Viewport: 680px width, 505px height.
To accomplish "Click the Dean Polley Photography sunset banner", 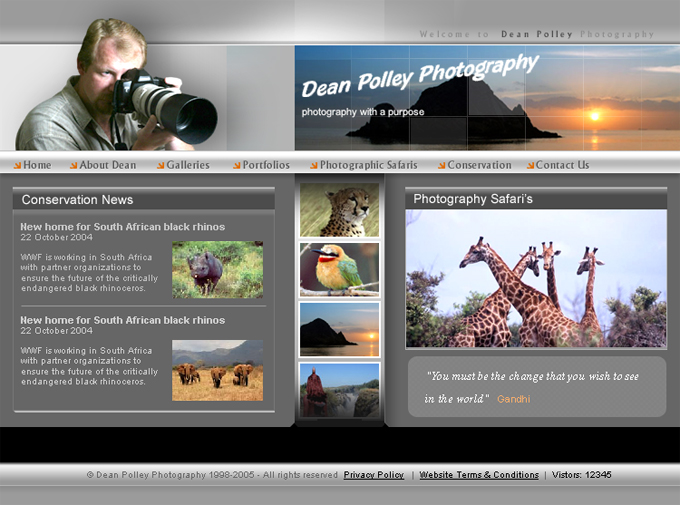I will click(x=487, y=98).
